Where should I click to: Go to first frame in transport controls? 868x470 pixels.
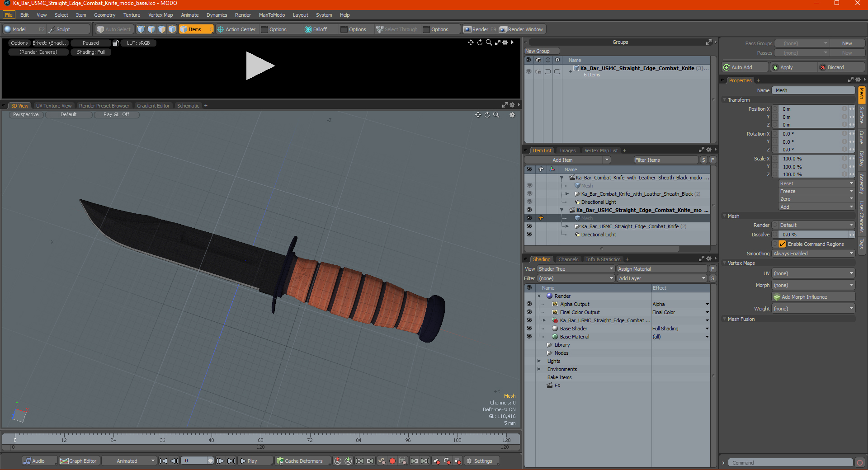pyautogui.click(x=164, y=461)
